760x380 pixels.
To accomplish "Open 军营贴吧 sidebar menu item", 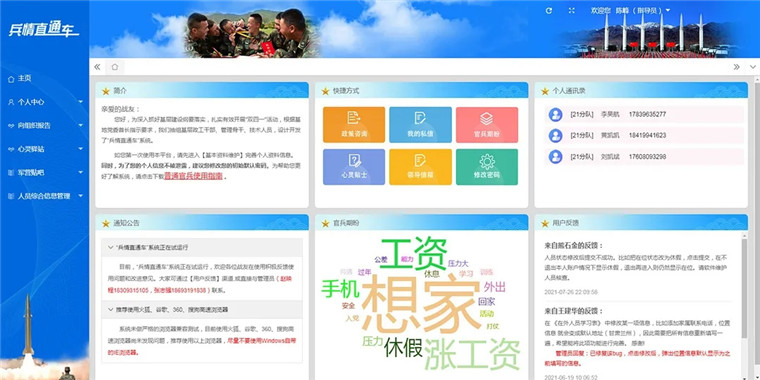I will (x=45, y=173).
